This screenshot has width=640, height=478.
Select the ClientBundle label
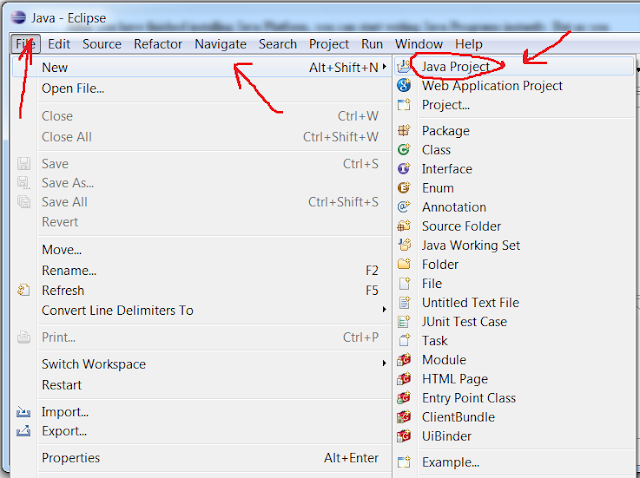coord(458,417)
